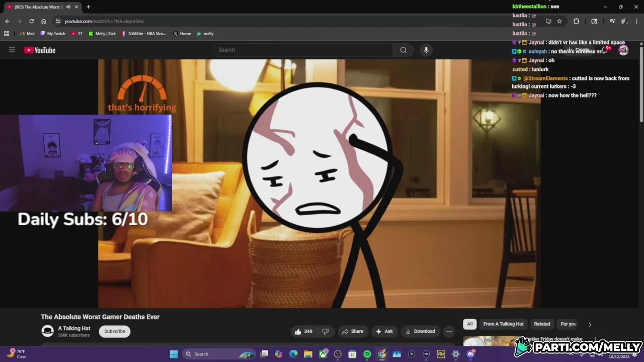This screenshot has height=362, width=644.
Task: Open Copilot from the taskbar
Action: point(279,354)
